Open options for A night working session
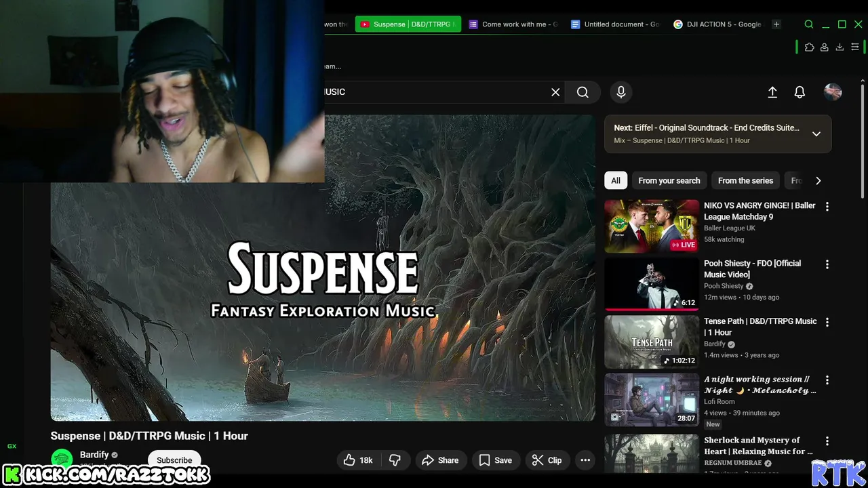Viewport: 868px width, 488px height. (x=827, y=380)
